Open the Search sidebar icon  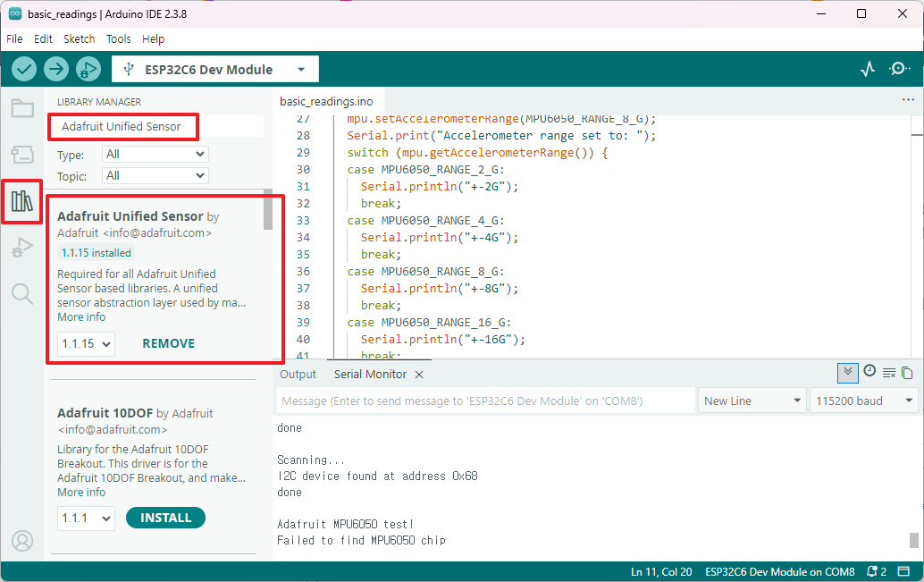click(x=22, y=293)
